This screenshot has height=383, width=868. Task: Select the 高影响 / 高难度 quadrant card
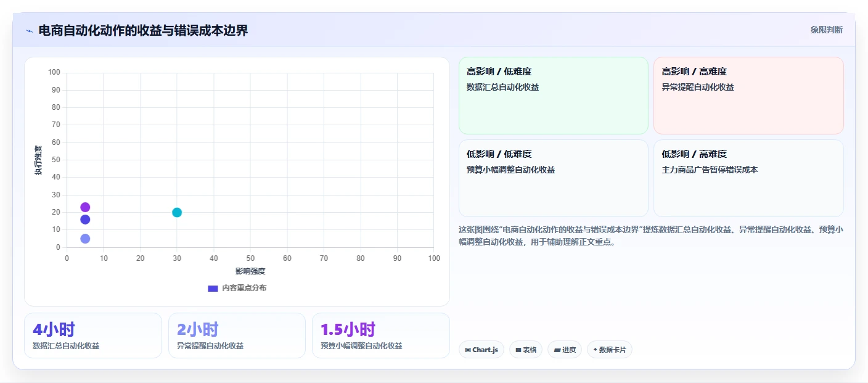tap(748, 96)
